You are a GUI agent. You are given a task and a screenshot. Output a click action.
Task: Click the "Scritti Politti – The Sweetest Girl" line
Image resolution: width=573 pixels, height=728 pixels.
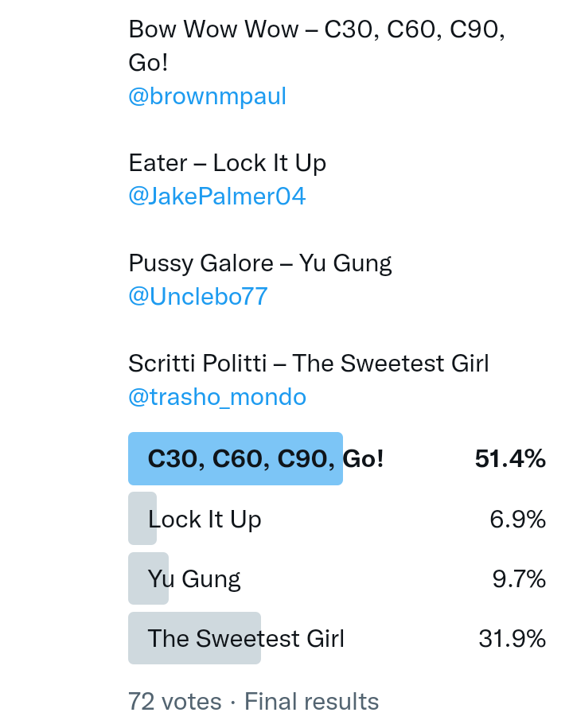308,364
